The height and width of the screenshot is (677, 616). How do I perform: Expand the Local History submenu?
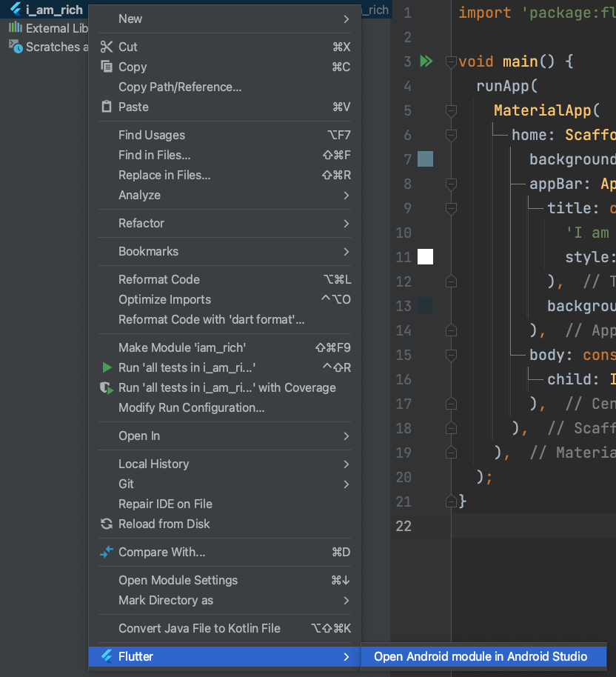tap(224, 464)
